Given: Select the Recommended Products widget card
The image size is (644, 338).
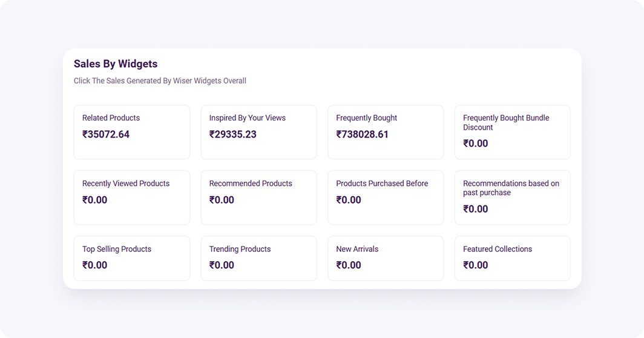Looking at the screenshot, I should pyautogui.click(x=258, y=197).
